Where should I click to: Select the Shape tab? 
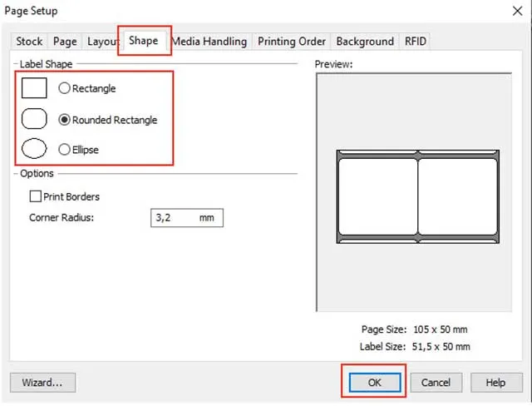[x=143, y=40]
